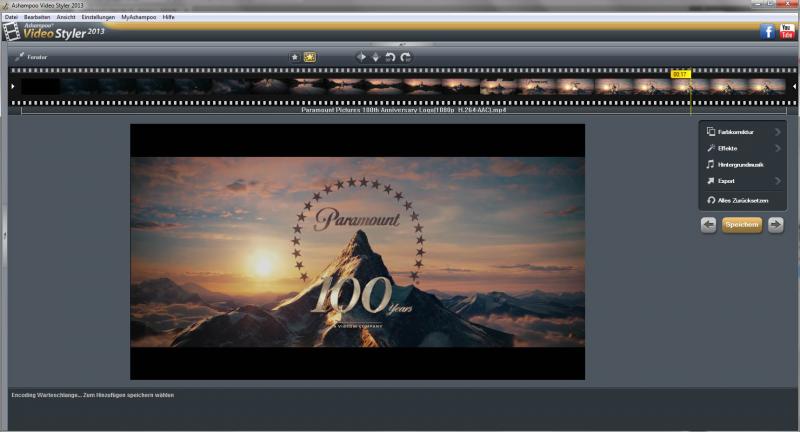Go back with the left arrow button
The image size is (800, 432).
click(708, 224)
